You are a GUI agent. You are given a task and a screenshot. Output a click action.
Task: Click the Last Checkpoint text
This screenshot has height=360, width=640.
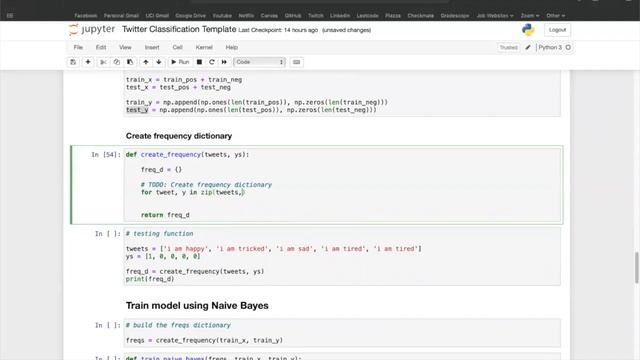(278, 30)
